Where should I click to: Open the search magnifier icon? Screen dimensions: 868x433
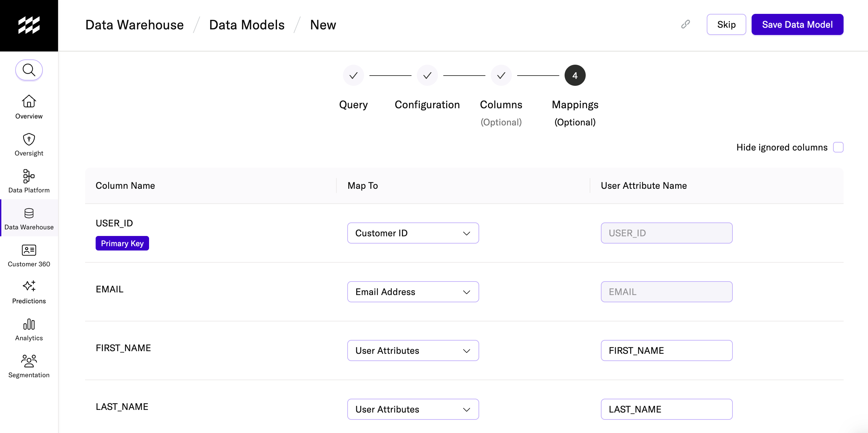click(x=29, y=70)
